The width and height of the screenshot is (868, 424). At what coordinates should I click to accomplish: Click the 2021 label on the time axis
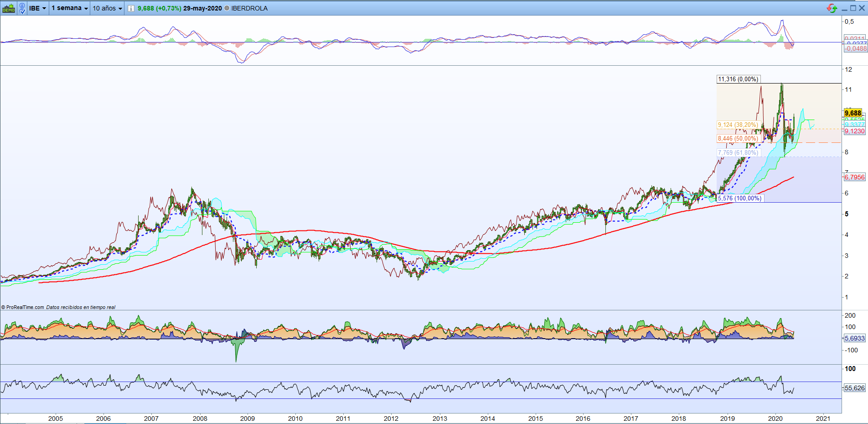pyautogui.click(x=823, y=419)
